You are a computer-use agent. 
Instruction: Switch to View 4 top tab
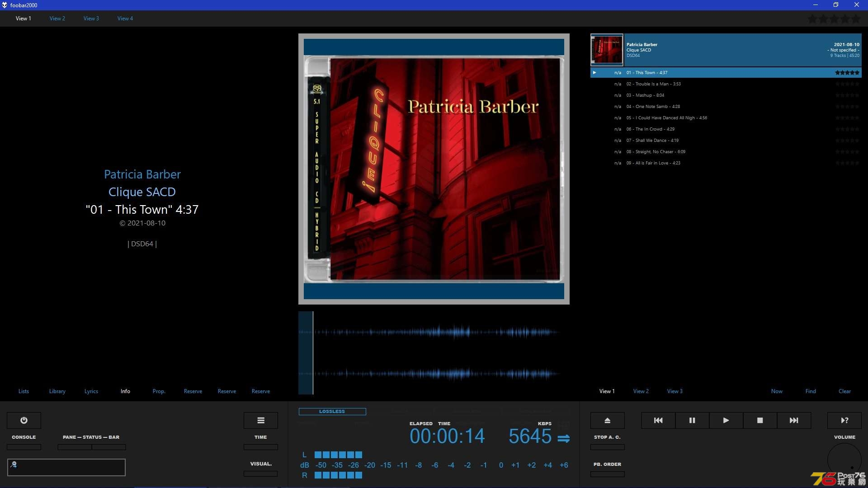(x=125, y=19)
